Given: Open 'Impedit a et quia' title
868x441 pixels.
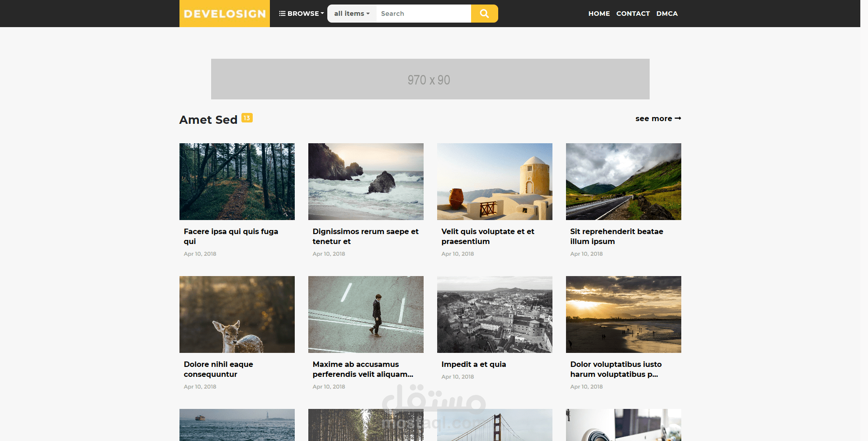Looking at the screenshot, I should point(474,364).
